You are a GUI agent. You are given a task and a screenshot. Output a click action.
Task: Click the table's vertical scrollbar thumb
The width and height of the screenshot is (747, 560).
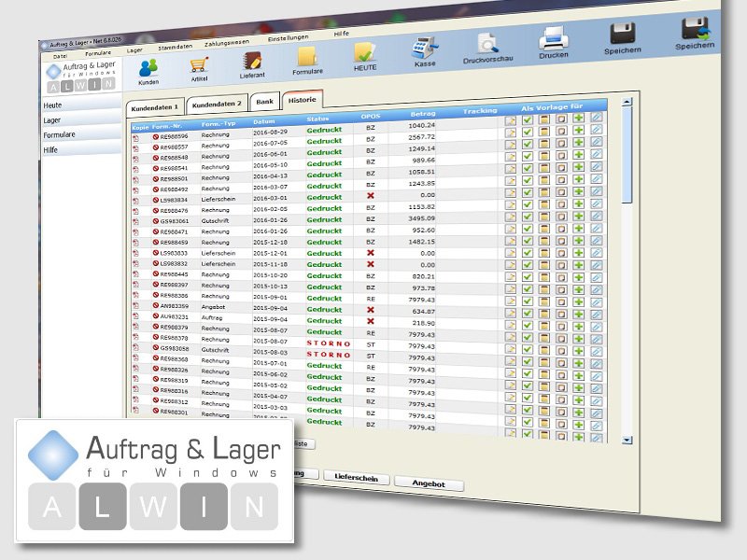[x=627, y=155]
